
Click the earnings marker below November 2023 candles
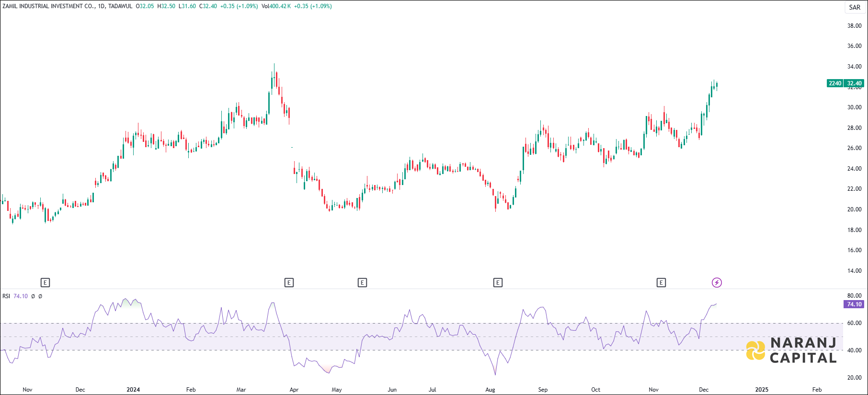point(45,282)
